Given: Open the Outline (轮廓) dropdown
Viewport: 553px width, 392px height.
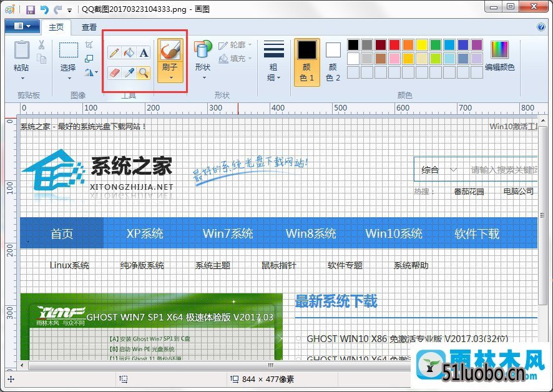Looking at the screenshot, I should (235, 45).
